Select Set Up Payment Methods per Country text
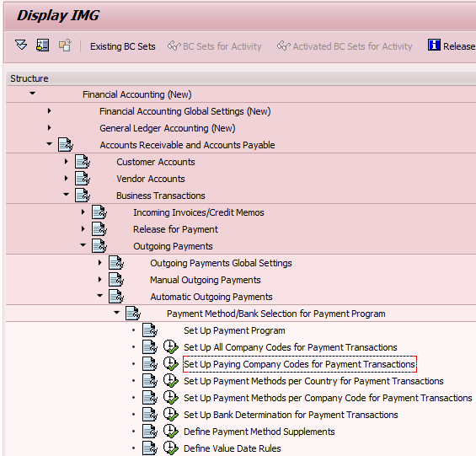This screenshot has width=476, height=456. coord(313,381)
